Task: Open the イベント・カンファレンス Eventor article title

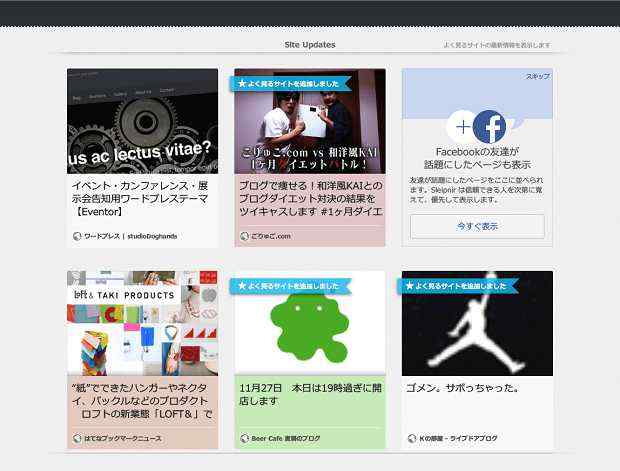Action: [x=142, y=198]
